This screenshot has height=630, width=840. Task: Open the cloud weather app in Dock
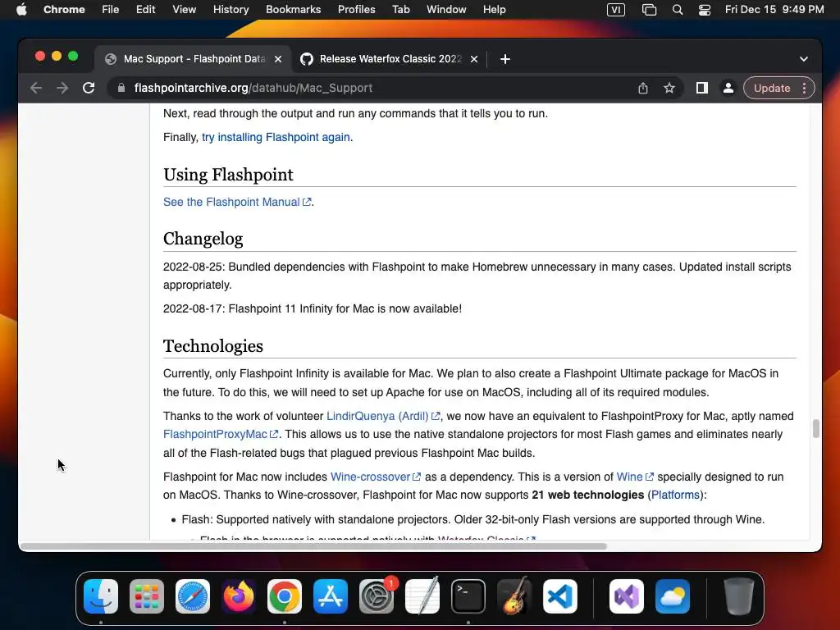673,596
